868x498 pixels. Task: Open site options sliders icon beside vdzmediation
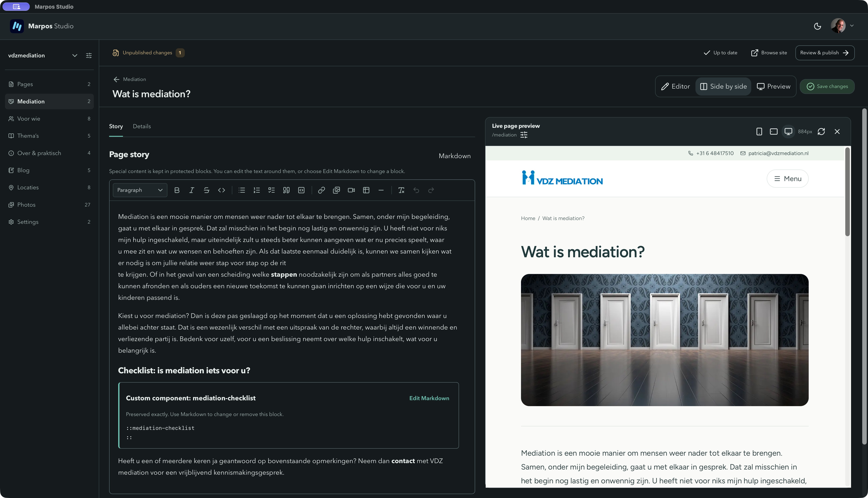coord(89,55)
